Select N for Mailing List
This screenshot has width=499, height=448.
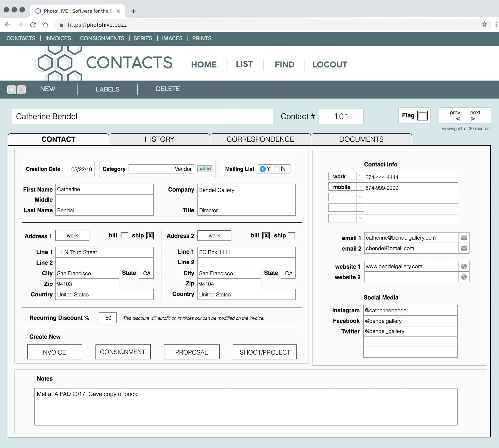click(x=277, y=169)
